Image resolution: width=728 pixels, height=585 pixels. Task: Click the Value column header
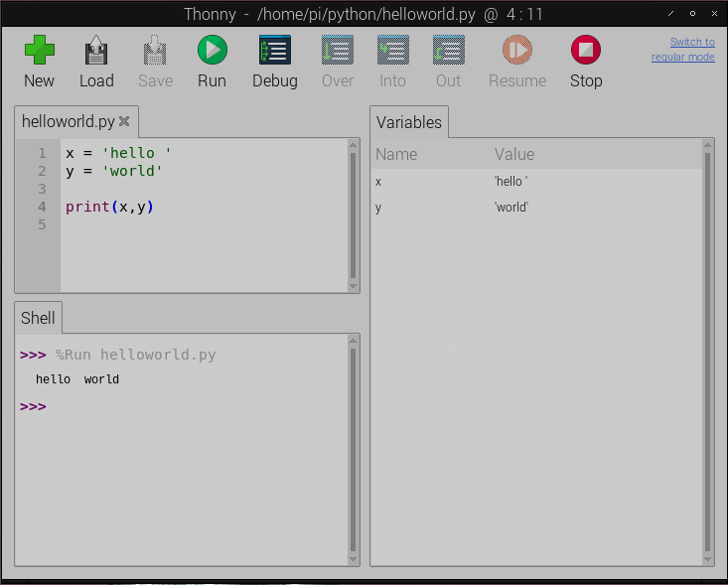coord(514,154)
